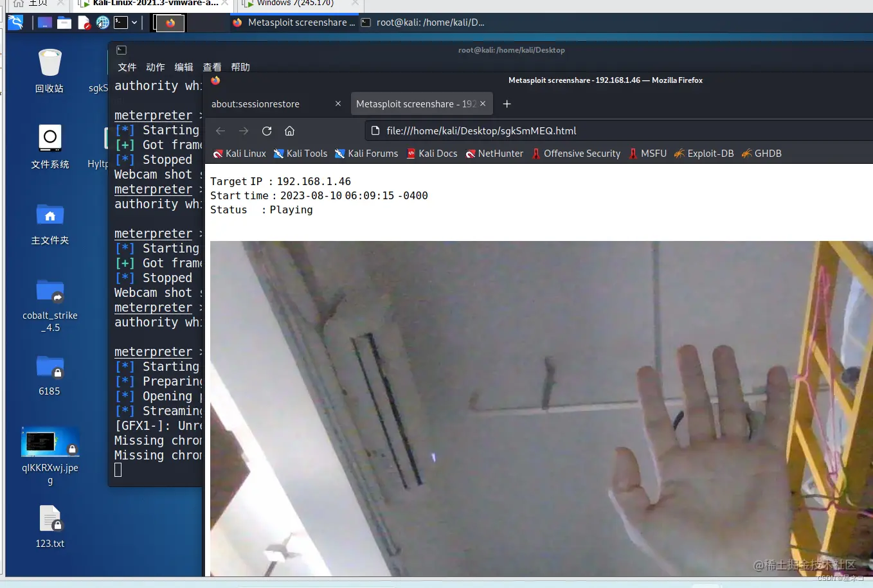
Task: Open the Kali Docs bookmark
Action: click(432, 154)
